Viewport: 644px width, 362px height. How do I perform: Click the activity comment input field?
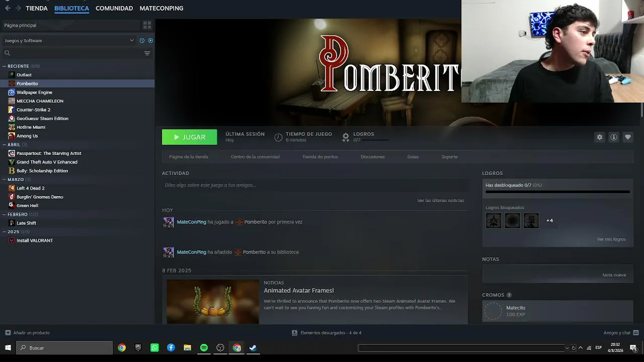[x=315, y=185]
